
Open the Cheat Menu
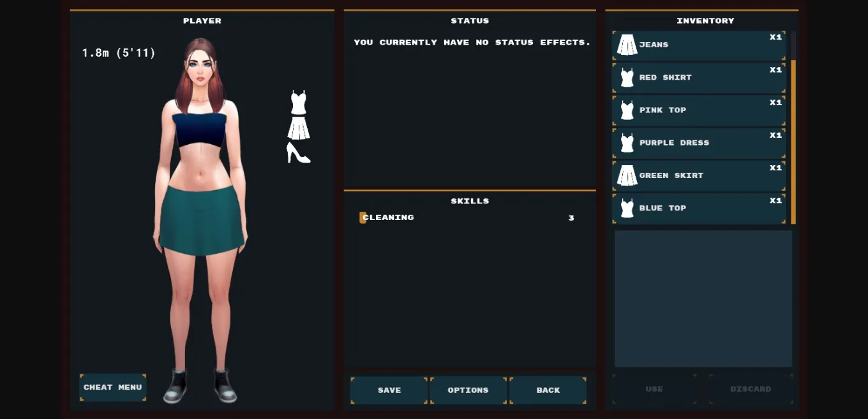(112, 387)
